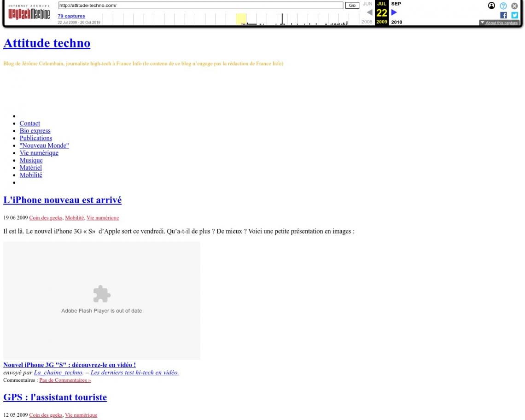
Task: Click Coin des geeks tag under iPhone article
Action: [x=46, y=218]
